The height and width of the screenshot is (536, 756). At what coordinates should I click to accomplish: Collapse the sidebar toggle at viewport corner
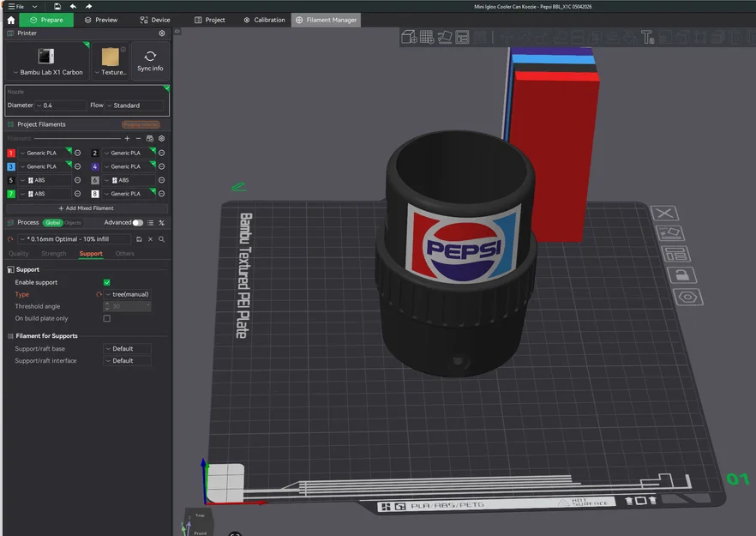[x=177, y=32]
